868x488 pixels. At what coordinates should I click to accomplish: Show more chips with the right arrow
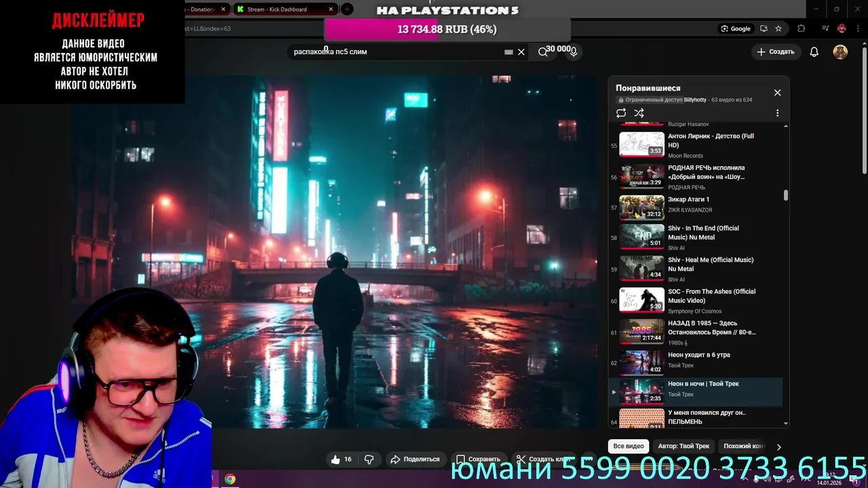point(778,447)
